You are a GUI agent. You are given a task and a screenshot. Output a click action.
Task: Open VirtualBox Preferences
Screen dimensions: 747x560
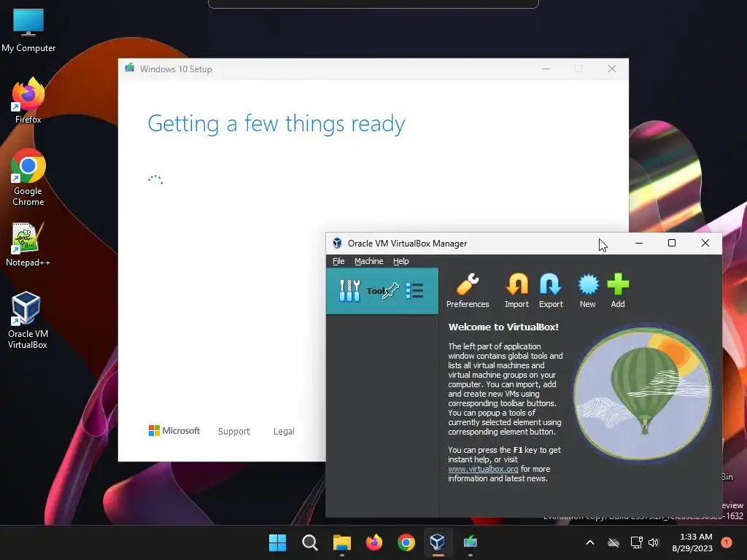tap(468, 291)
